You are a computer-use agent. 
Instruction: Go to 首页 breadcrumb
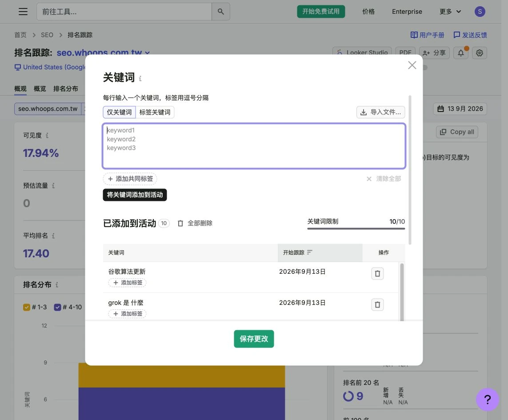pos(20,35)
